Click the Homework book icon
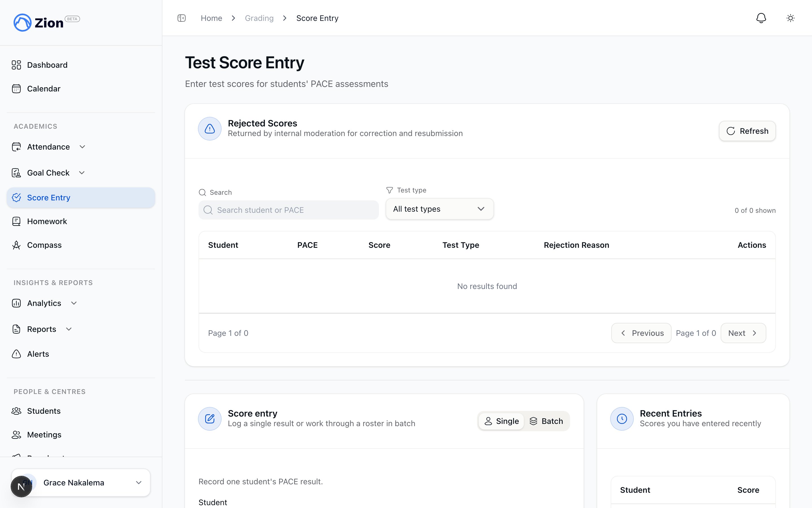 tap(16, 222)
